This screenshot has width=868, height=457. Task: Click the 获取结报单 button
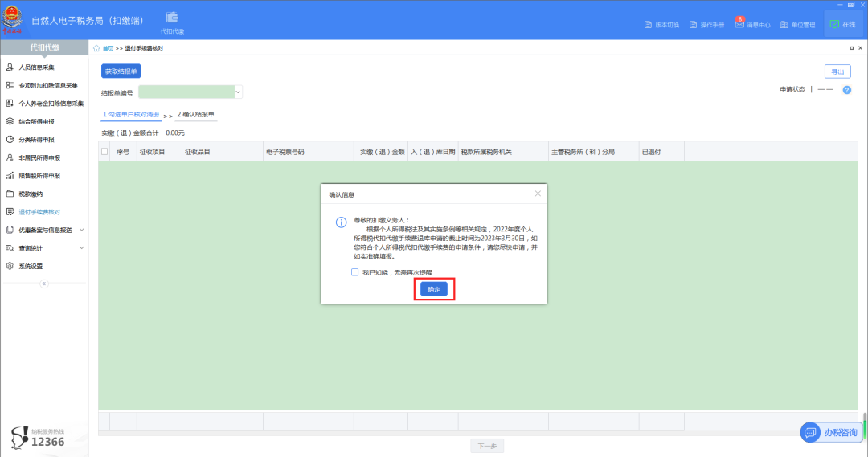(121, 71)
